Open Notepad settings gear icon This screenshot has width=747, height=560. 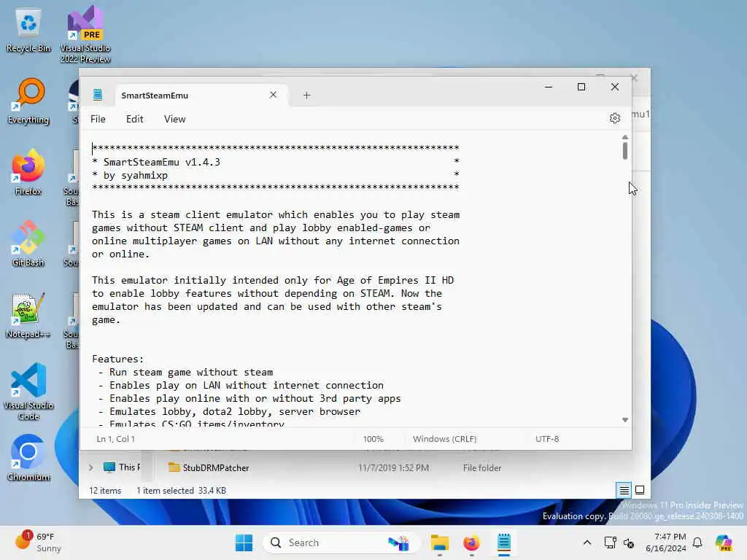pos(614,118)
